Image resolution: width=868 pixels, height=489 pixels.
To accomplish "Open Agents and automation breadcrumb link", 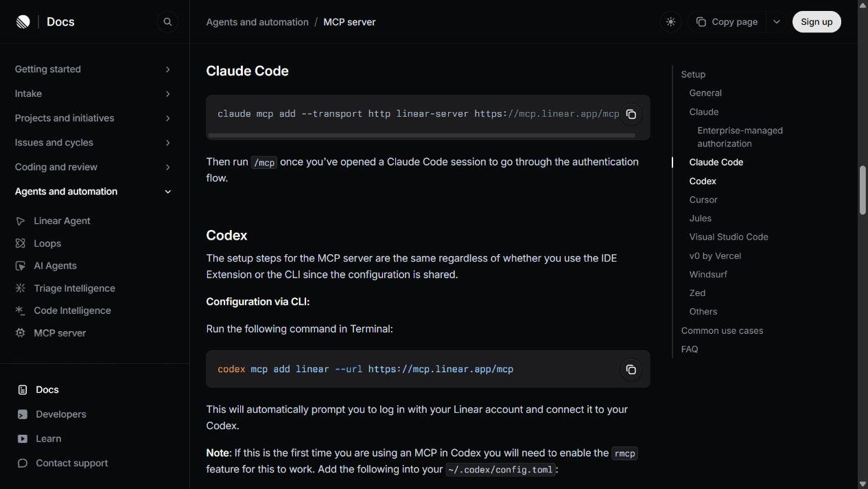I will [x=257, y=22].
